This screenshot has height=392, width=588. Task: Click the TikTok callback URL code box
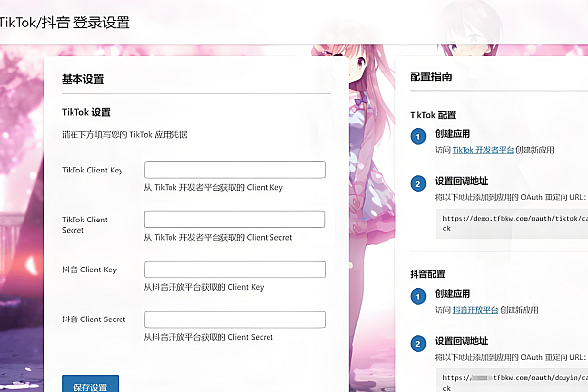pyautogui.click(x=512, y=223)
